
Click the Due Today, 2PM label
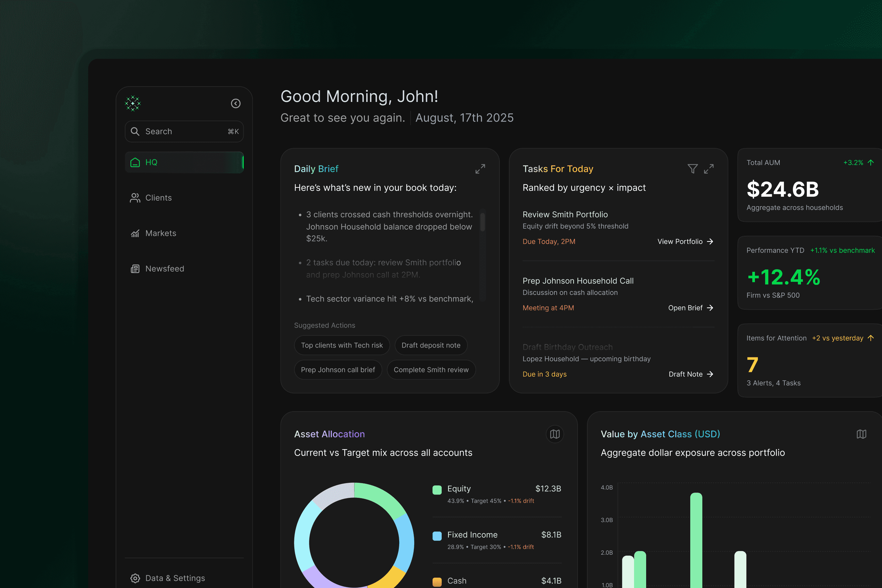[x=548, y=241]
